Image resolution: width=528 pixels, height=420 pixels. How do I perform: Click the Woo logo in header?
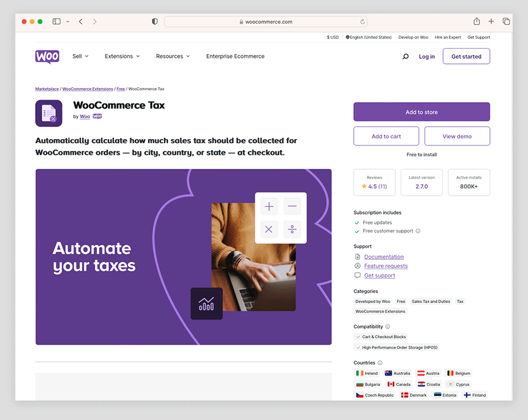[47, 56]
